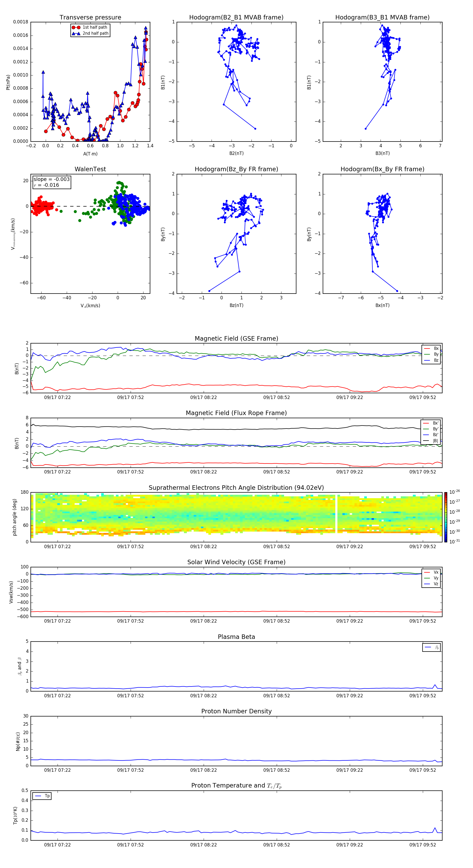Viewport: 473px width, 868px height.
Task: Click the "Magnetic Field (Flux Rope Frame)" title
Action: click(236, 413)
